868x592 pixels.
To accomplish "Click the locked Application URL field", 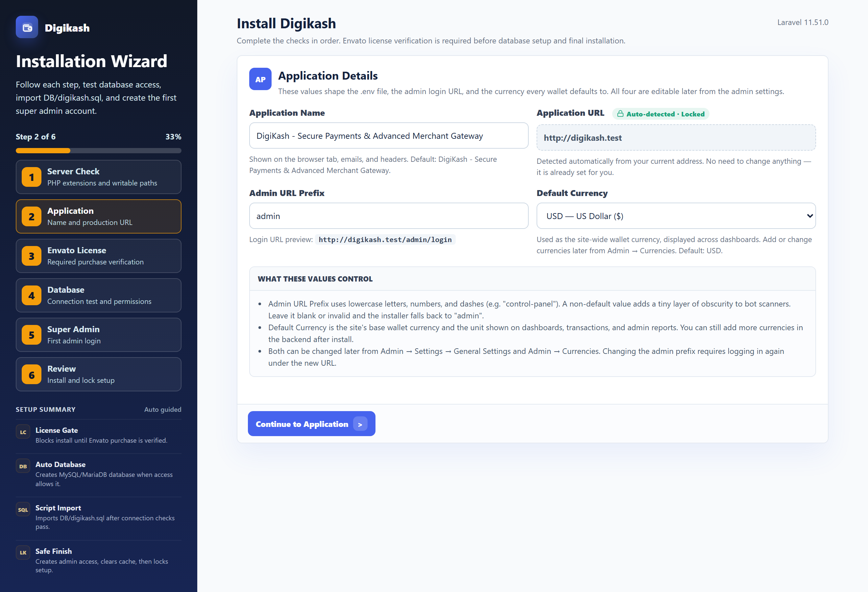I will coord(676,138).
